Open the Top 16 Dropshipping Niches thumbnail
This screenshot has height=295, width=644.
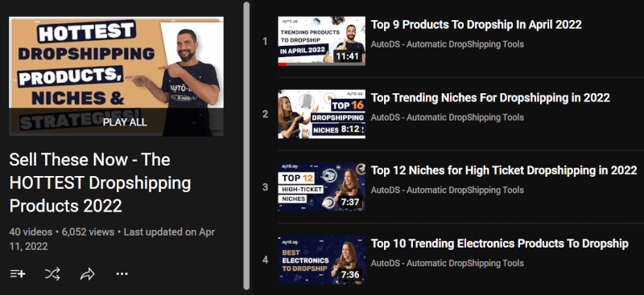click(321, 114)
